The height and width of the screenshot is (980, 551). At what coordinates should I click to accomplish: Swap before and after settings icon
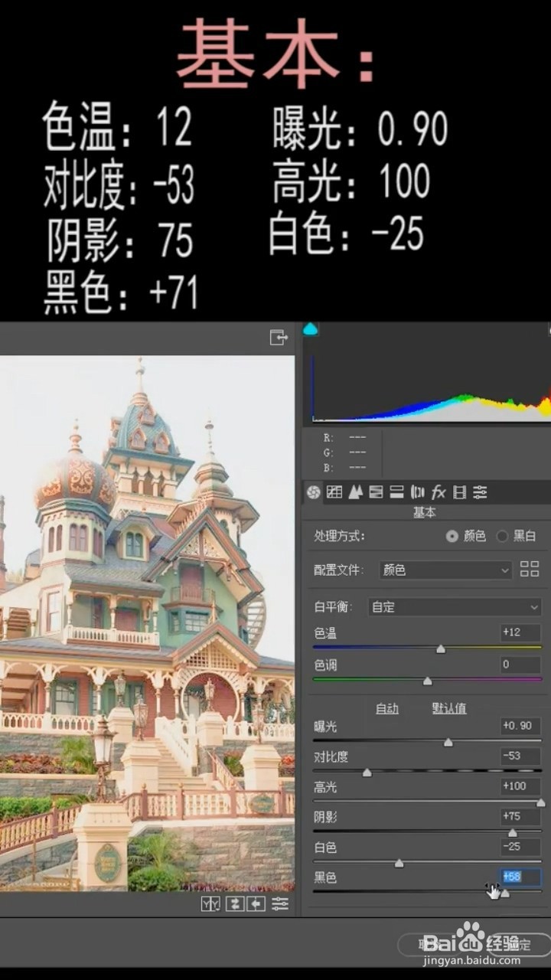tap(235, 904)
